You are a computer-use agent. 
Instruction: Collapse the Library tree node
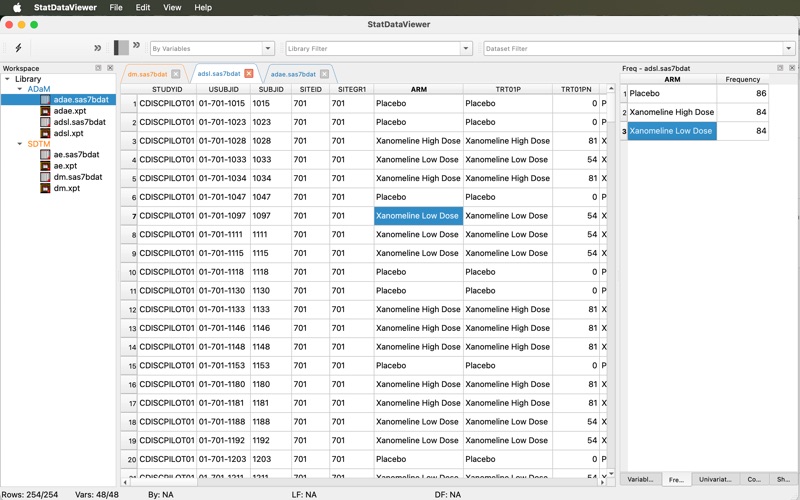click(7, 79)
